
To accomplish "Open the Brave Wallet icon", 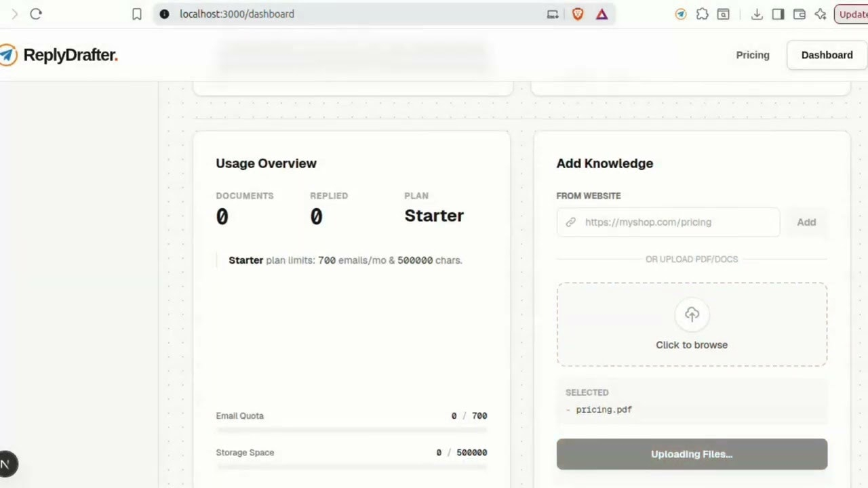I will (x=800, y=14).
